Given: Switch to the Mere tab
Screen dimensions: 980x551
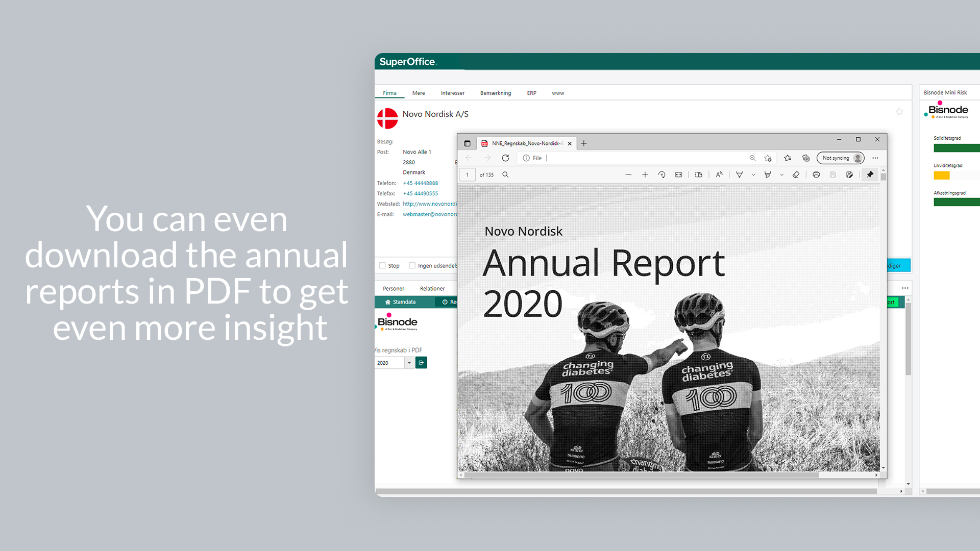Looking at the screenshot, I should 419,93.
